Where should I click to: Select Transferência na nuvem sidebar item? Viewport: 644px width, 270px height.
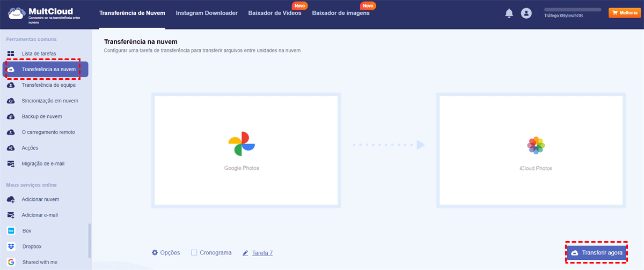coord(46,69)
